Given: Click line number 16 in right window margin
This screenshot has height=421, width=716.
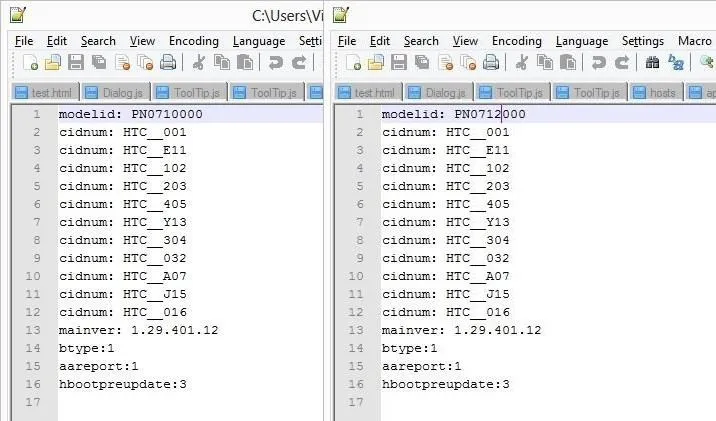Looking at the screenshot, I should [356, 384].
